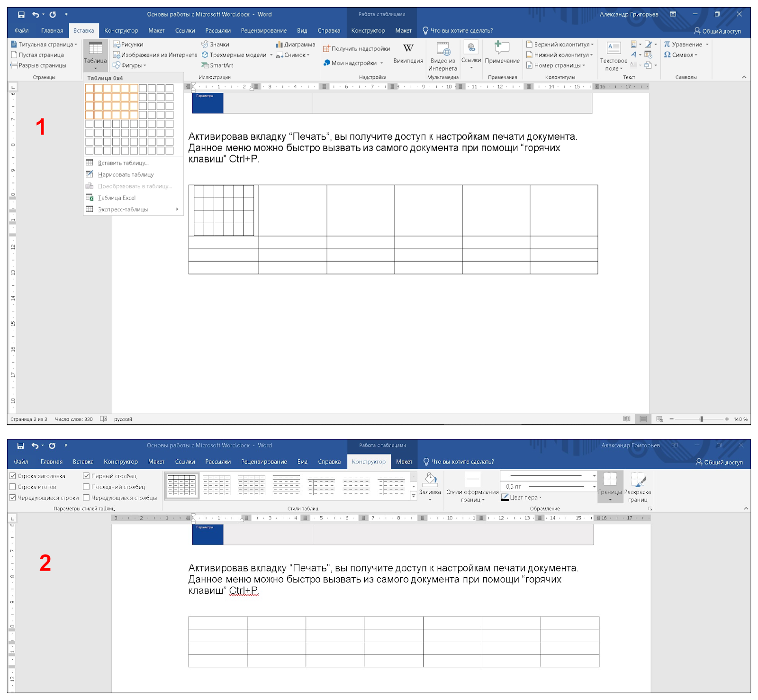This screenshot has height=700, width=758.
Task: Click the SmartArt icon
Action: click(205, 65)
